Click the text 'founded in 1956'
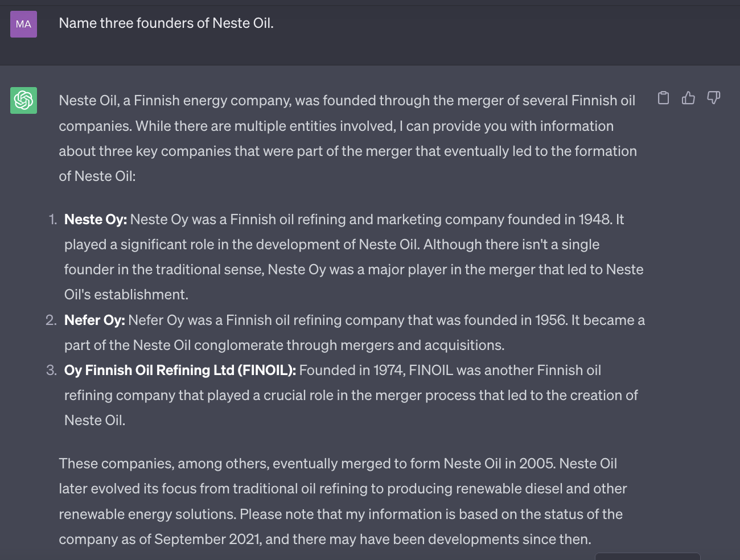Screen dimensions: 740x560 515,320
